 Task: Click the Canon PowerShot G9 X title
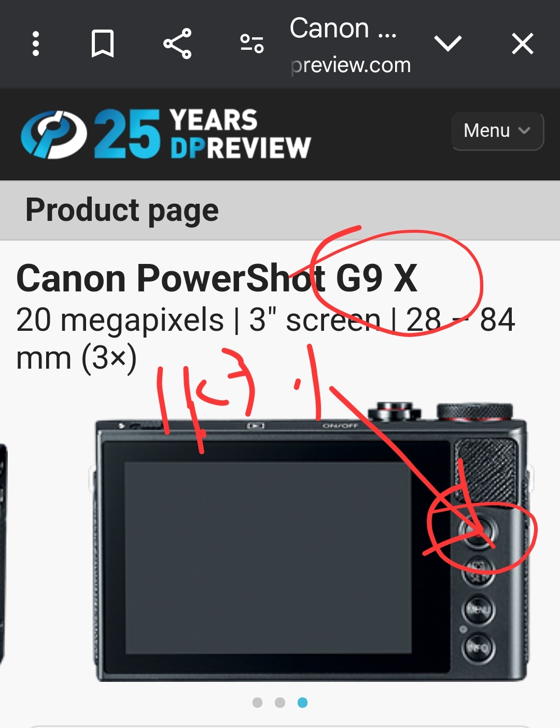pyautogui.click(x=217, y=278)
